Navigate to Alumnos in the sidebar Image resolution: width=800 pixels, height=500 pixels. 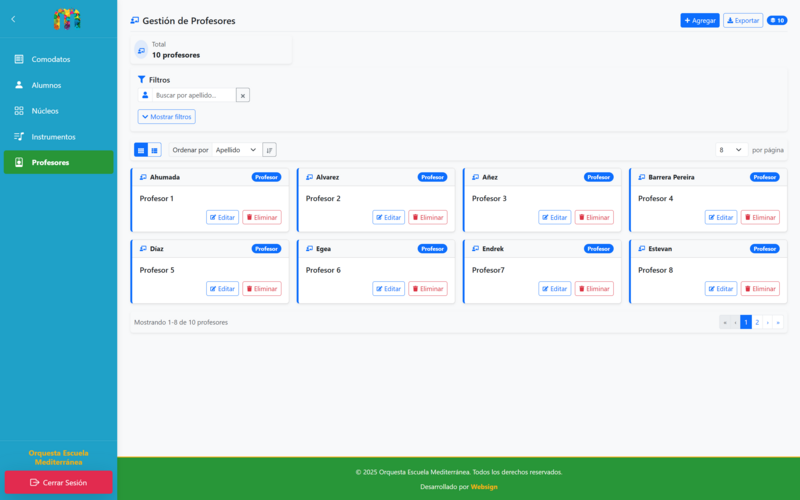[x=46, y=85]
